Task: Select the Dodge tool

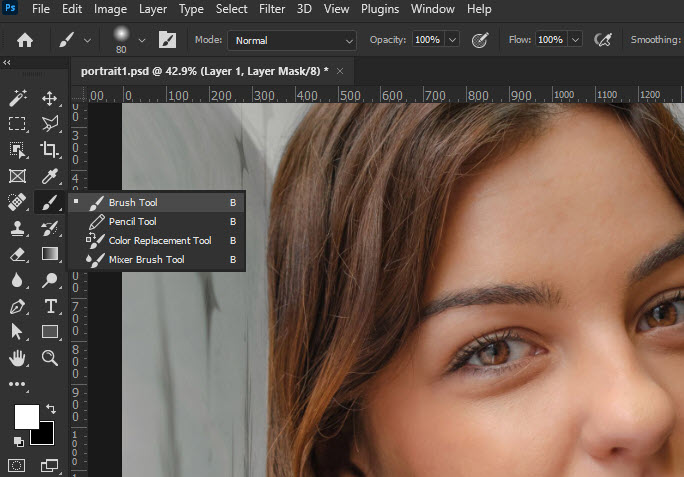Action: point(49,280)
